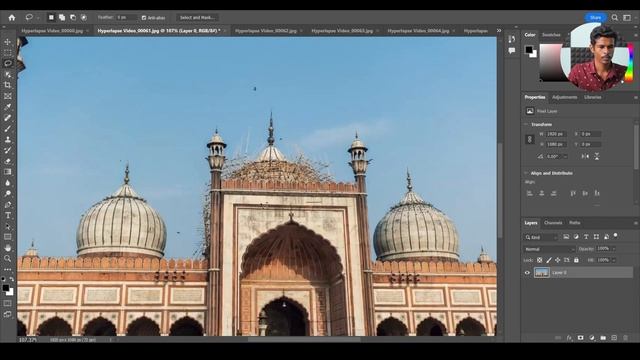This screenshot has width=640, height=360.
Task: Toggle lock transparent pixels
Action: [540, 260]
